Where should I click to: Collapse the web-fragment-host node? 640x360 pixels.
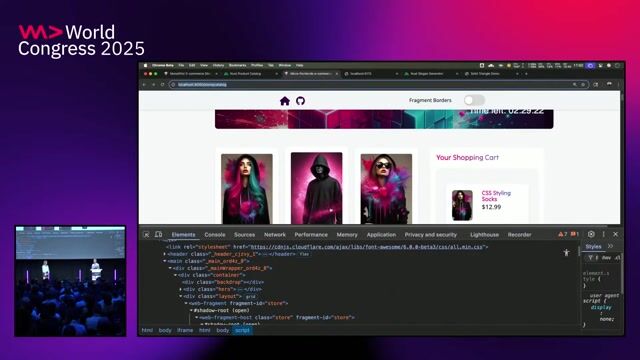click(196, 318)
